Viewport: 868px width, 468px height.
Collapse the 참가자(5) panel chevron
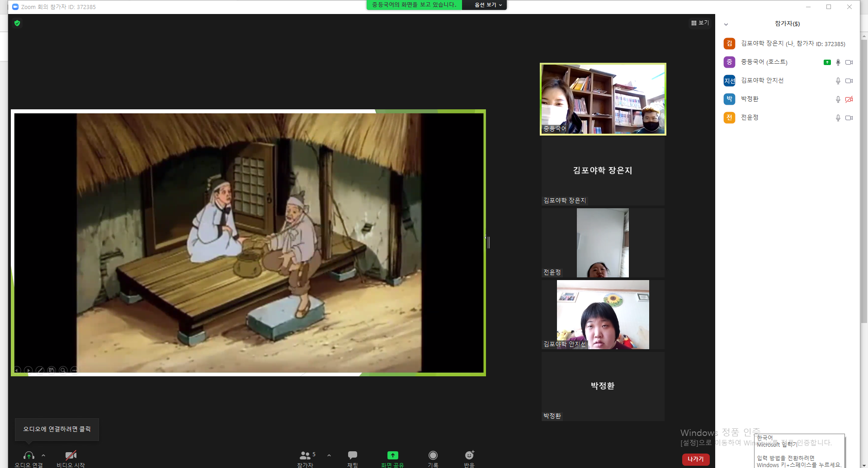[726, 24]
